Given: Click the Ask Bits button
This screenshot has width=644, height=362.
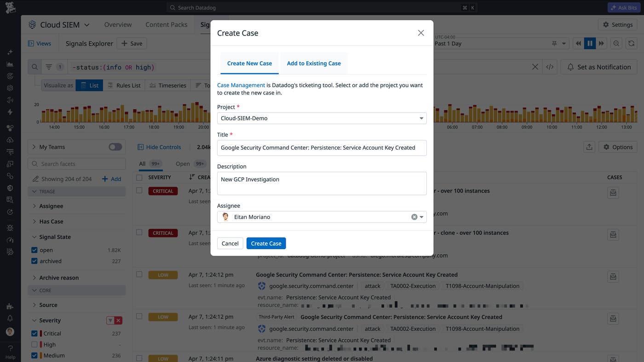Looking at the screenshot, I should [x=624, y=7].
